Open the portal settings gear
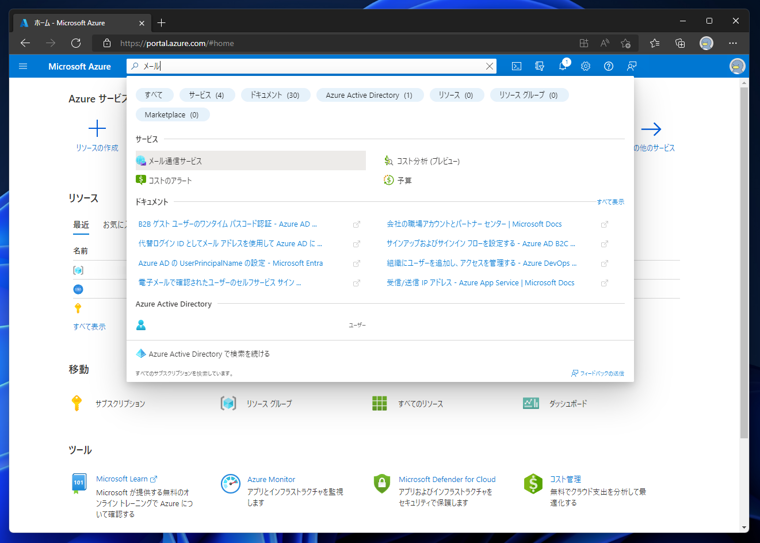This screenshot has height=543, width=760. pos(586,66)
